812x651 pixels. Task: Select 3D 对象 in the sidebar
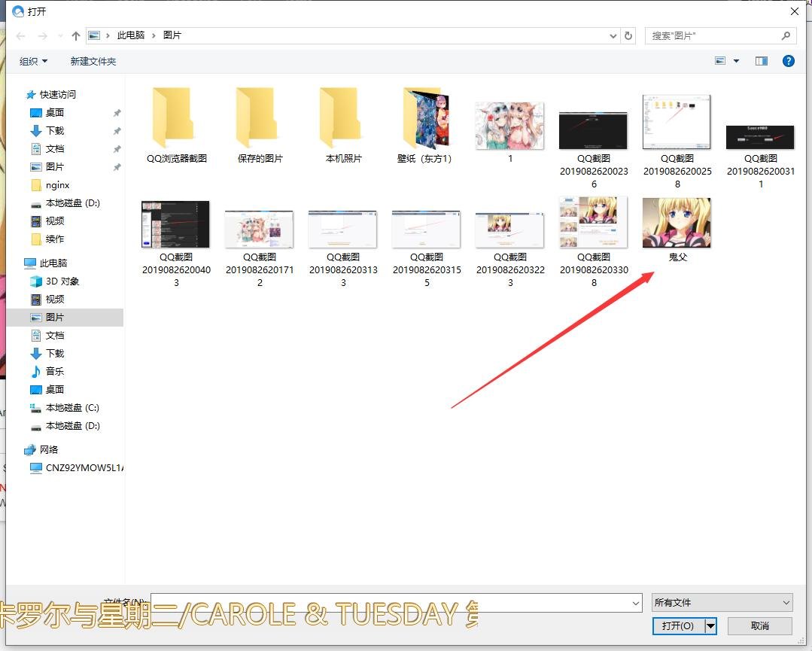click(x=62, y=281)
